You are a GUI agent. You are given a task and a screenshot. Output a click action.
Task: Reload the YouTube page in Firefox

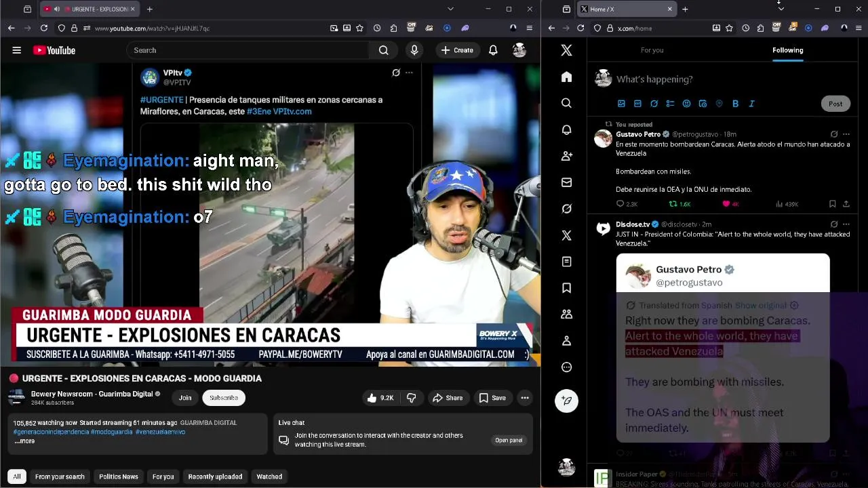[44, 28]
